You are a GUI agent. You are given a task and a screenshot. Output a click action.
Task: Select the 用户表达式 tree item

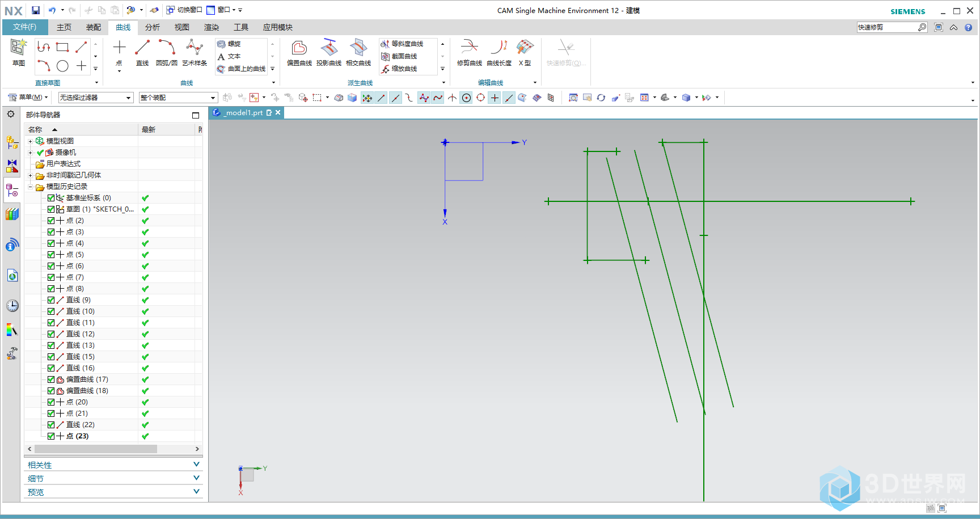[64, 164]
